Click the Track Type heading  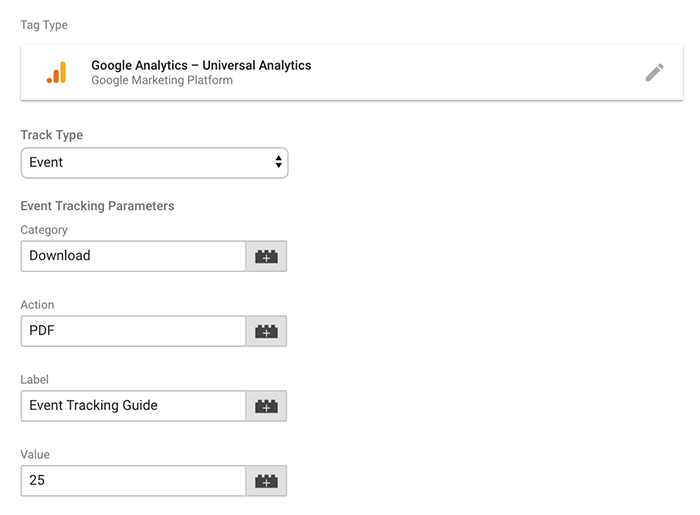(51, 135)
